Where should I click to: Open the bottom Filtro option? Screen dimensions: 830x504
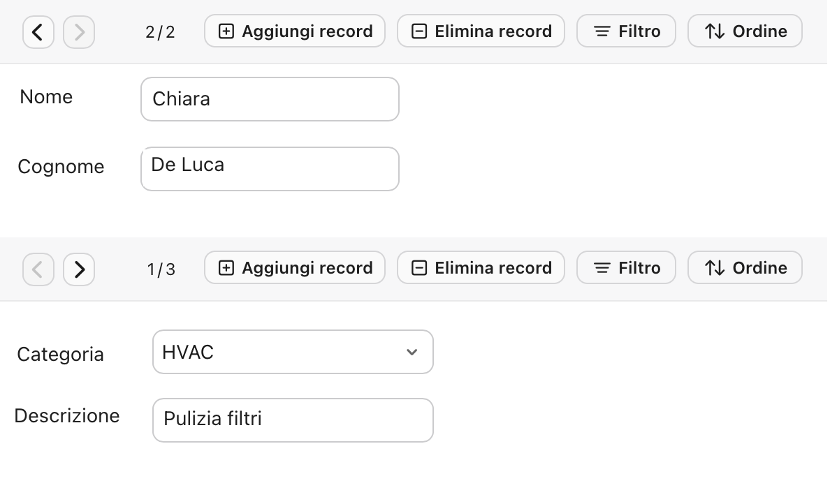[x=626, y=268]
